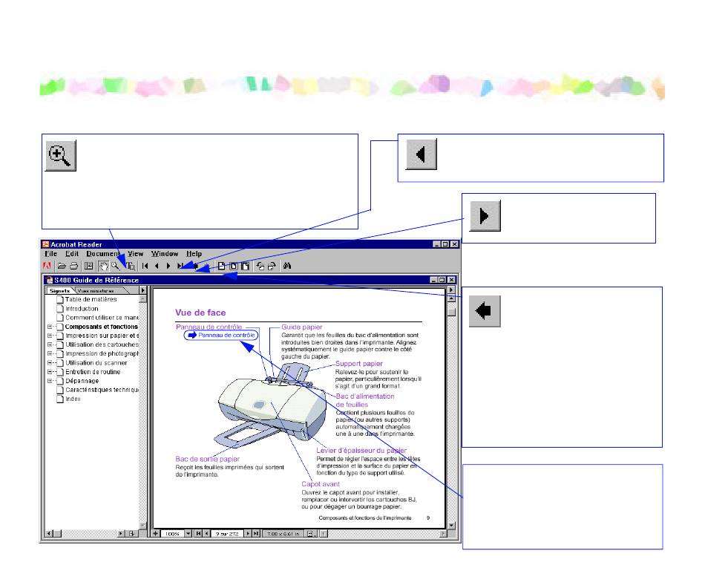Open the Comment utiliser ce manuel bookmark
This screenshot has height=588, width=705.
pos(102,318)
